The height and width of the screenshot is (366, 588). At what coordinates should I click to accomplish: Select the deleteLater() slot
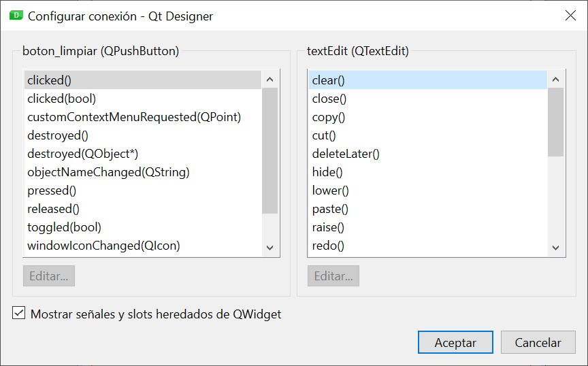pos(428,153)
